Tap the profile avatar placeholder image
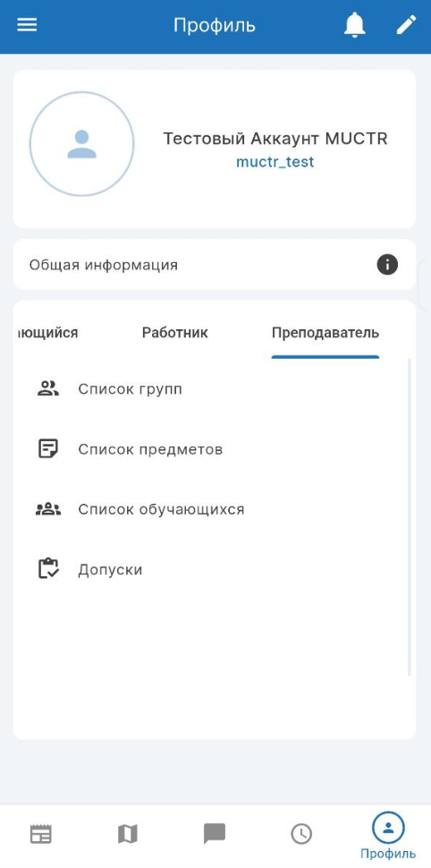 click(82, 144)
